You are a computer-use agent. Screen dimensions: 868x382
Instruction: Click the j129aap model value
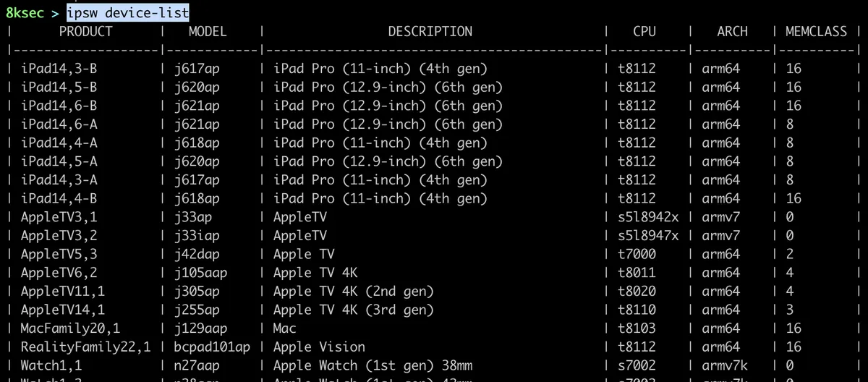(200, 328)
